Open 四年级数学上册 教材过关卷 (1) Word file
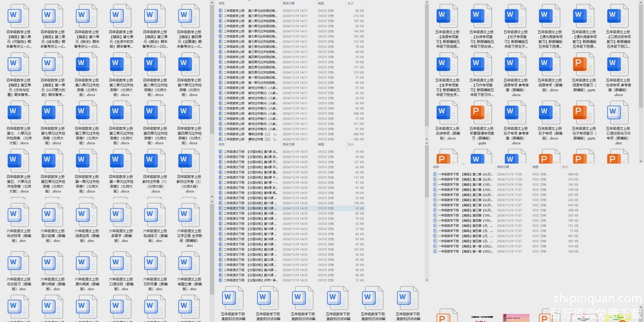Screen dimensions: 644x322 click(155, 162)
